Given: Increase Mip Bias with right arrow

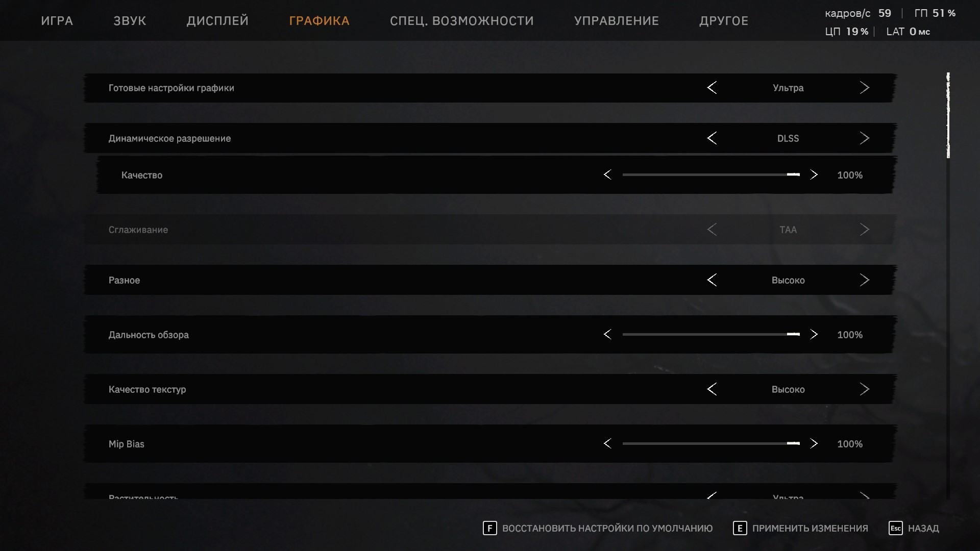Looking at the screenshot, I should [814, 444].
